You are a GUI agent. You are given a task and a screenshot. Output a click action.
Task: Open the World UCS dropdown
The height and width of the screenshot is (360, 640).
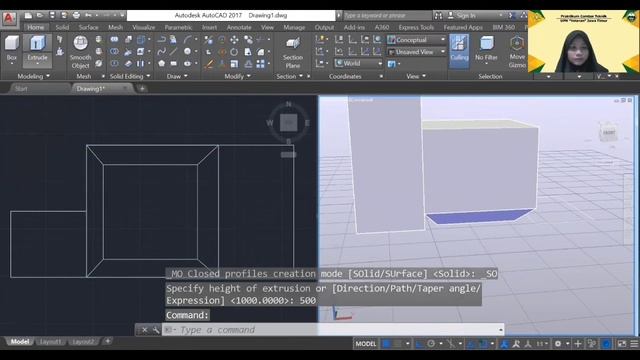[x=358, y=63]
